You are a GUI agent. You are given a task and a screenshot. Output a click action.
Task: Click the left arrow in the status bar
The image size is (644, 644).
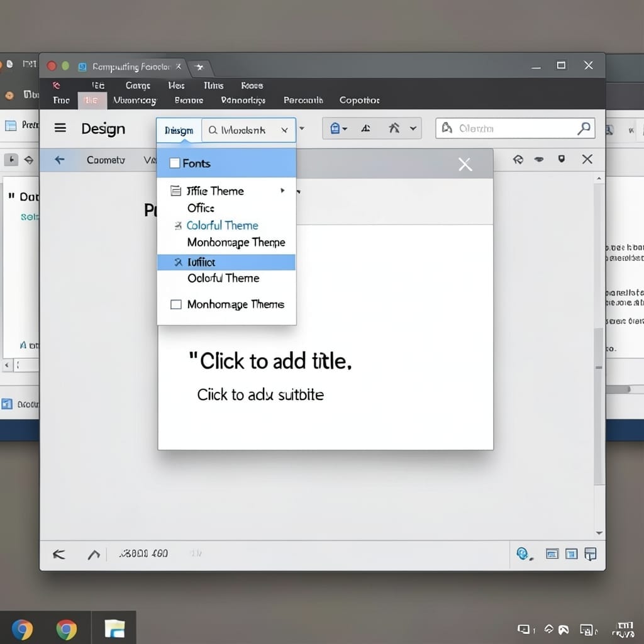(x=58, y=555)
